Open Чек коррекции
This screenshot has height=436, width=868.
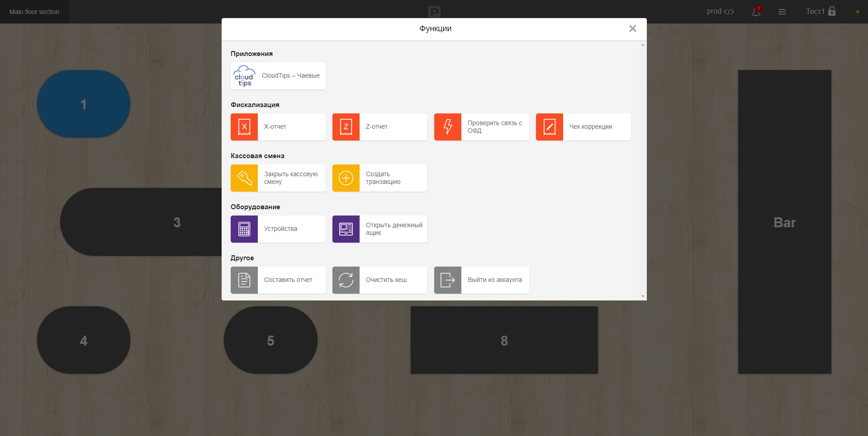coord(583,127)
